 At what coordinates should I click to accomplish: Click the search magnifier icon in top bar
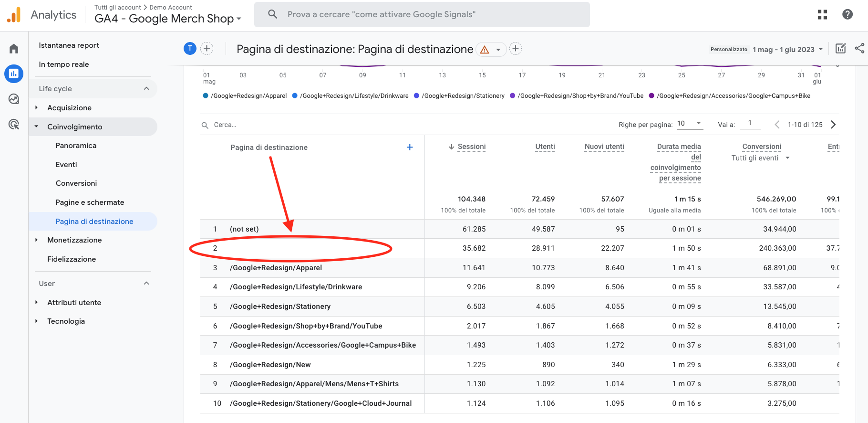pos(273,14)
